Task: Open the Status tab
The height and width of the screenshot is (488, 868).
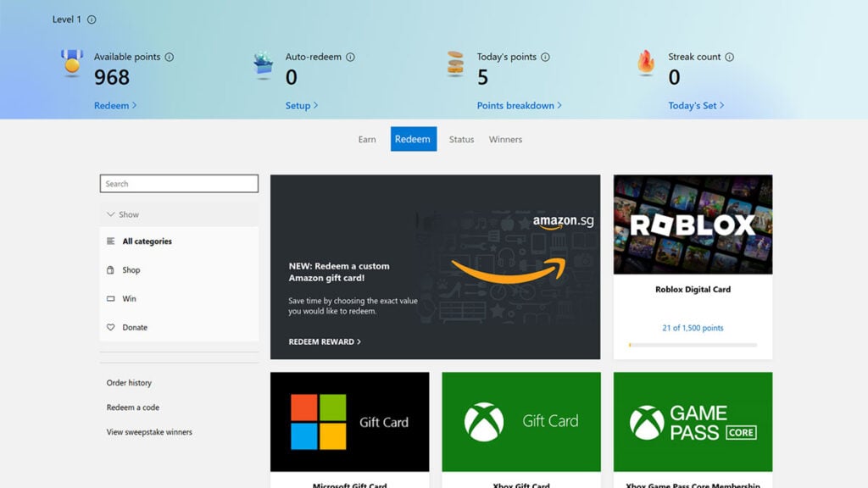Action: tap(460, 139)
